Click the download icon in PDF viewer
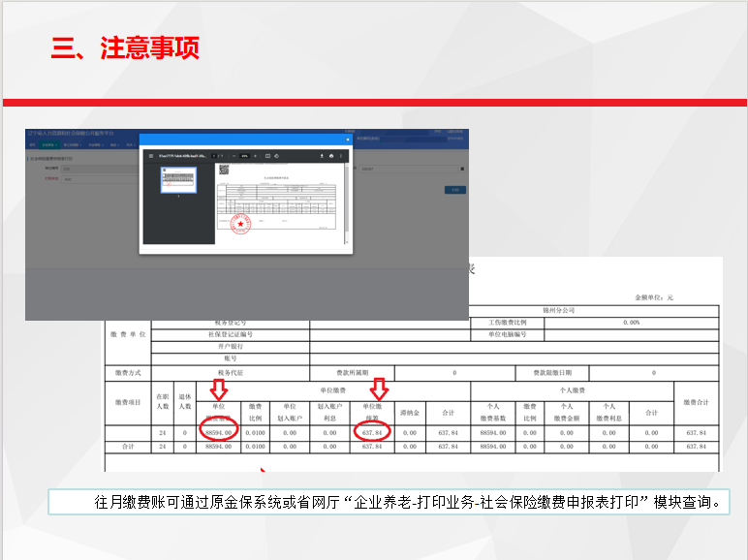Viewport: 748px width, 560px height. pos(322,156)
